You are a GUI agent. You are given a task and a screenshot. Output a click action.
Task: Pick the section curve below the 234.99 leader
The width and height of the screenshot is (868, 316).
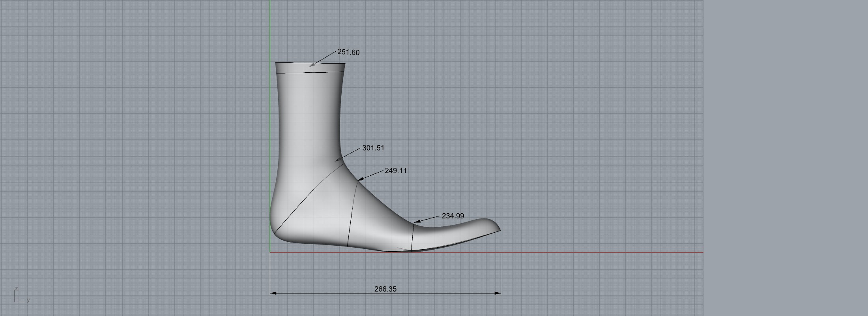(x=413, y=237)
